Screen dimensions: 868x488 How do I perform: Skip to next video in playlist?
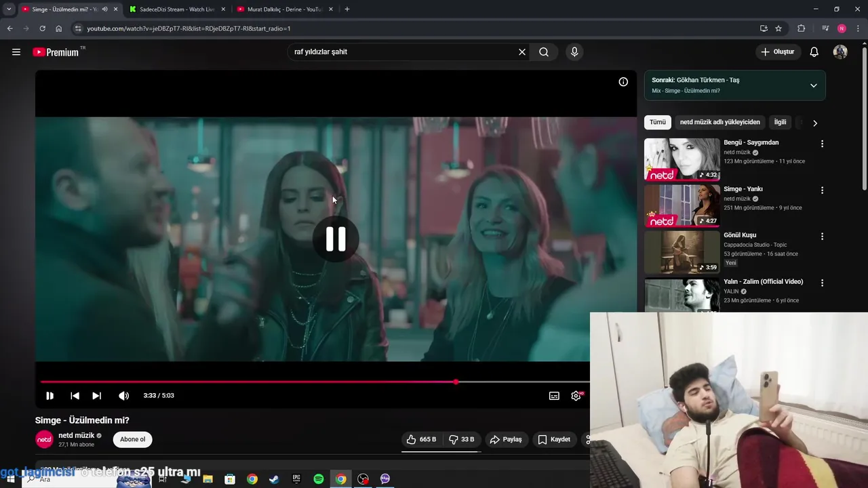(x=96, y=396)
